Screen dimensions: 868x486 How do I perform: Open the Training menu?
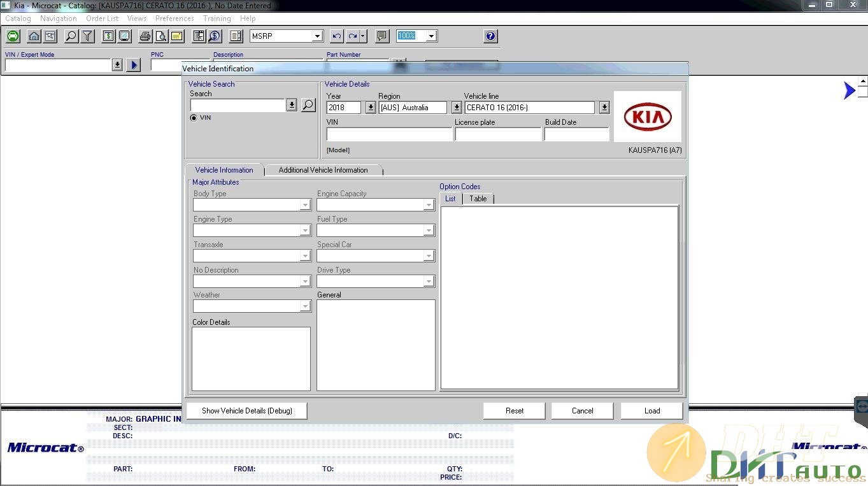217,18
